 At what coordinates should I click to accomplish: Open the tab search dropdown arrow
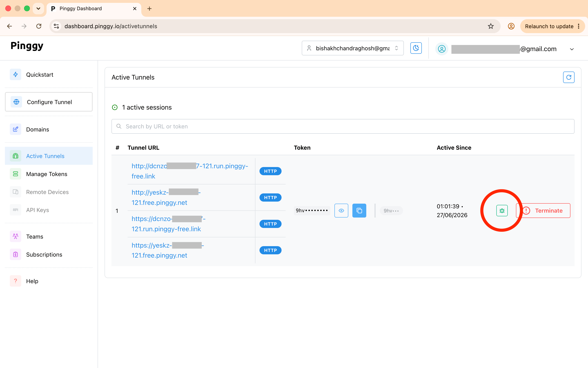[38, 9]
